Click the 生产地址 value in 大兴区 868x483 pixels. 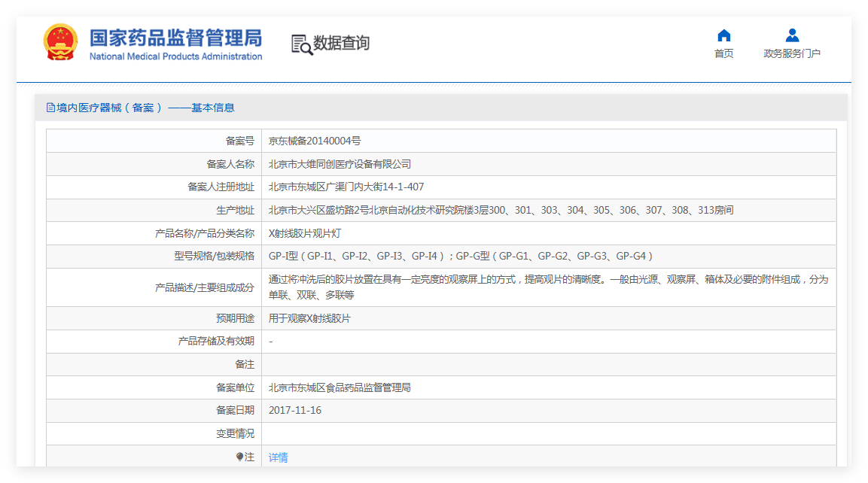click(x=501, y=210)
